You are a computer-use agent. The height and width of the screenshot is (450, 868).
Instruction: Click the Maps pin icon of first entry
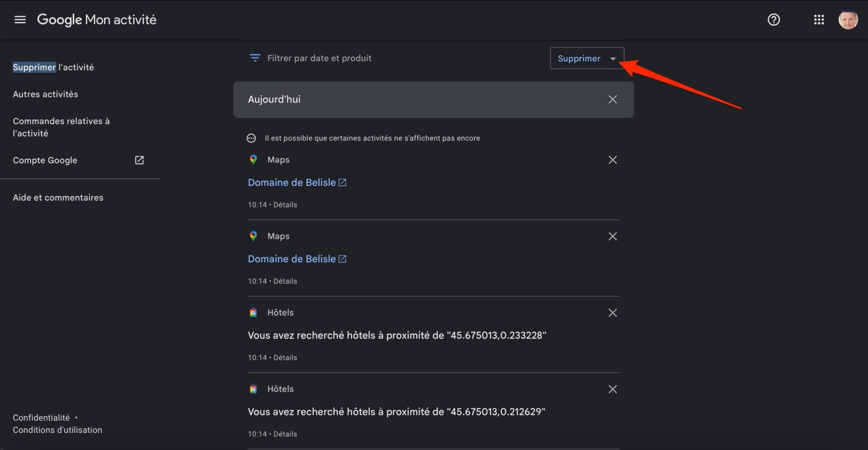click(x=253, y=160)
